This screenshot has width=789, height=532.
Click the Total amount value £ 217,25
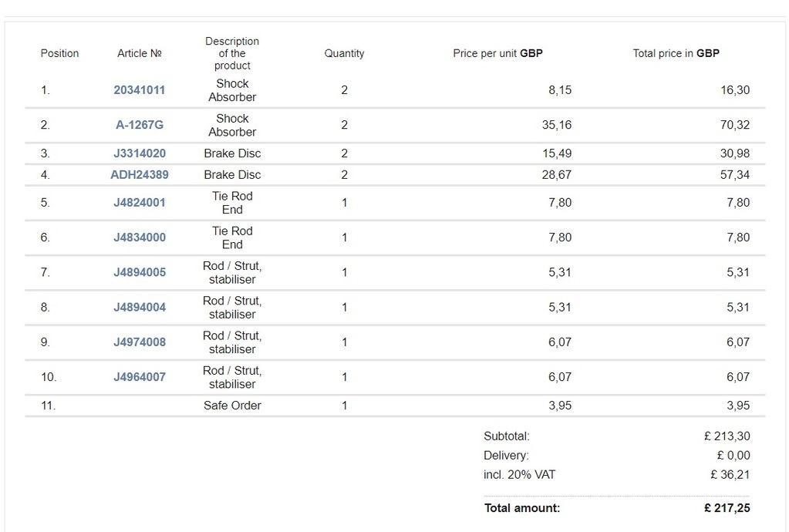727,508
